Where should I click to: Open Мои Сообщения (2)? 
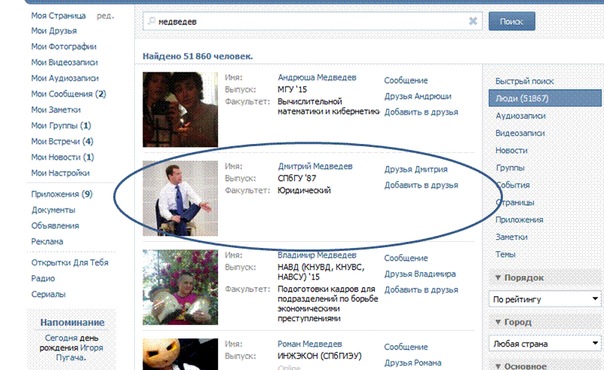(69, 94)
